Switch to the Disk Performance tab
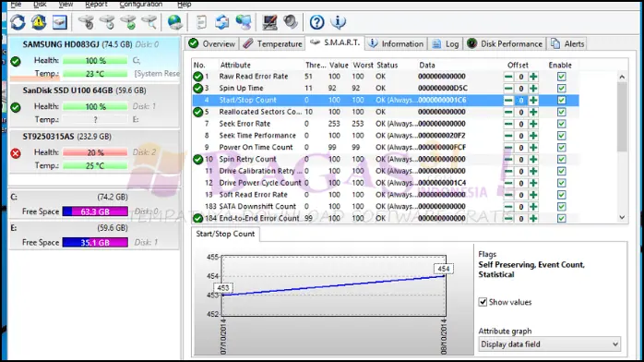The width and height of the screenshot is (644, 362). point(506,43)
